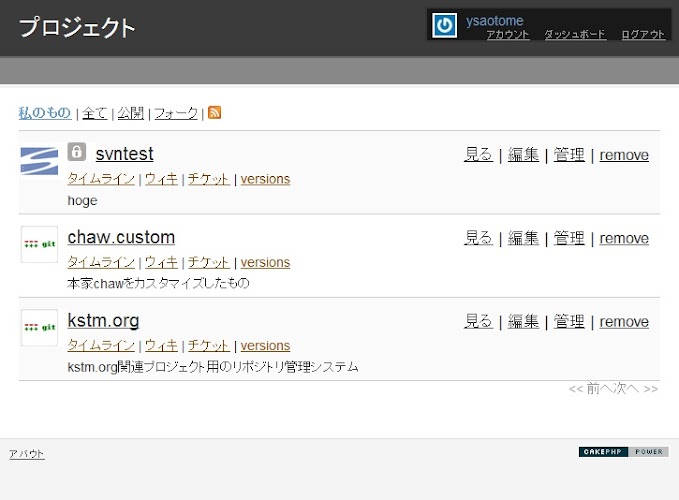Click the chaw.custom git logo thumbnail
This screenshot has height=500, width=679.
[x=39, y=244]
